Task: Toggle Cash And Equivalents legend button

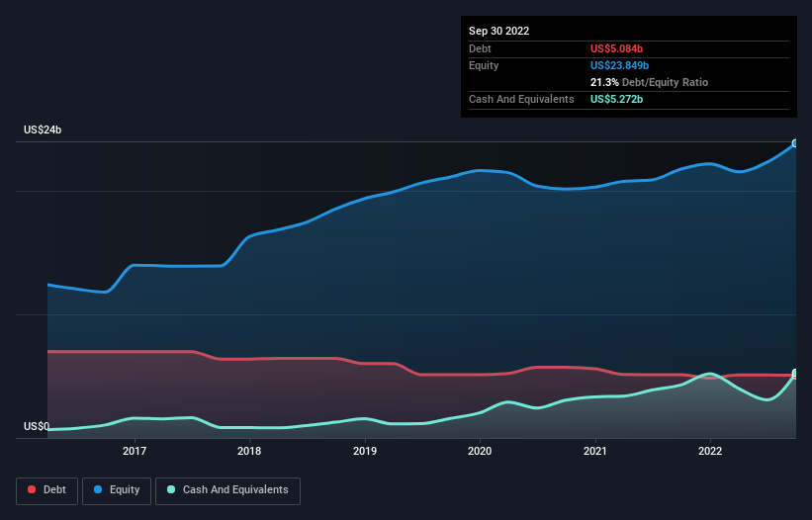Action: (227, 490)
